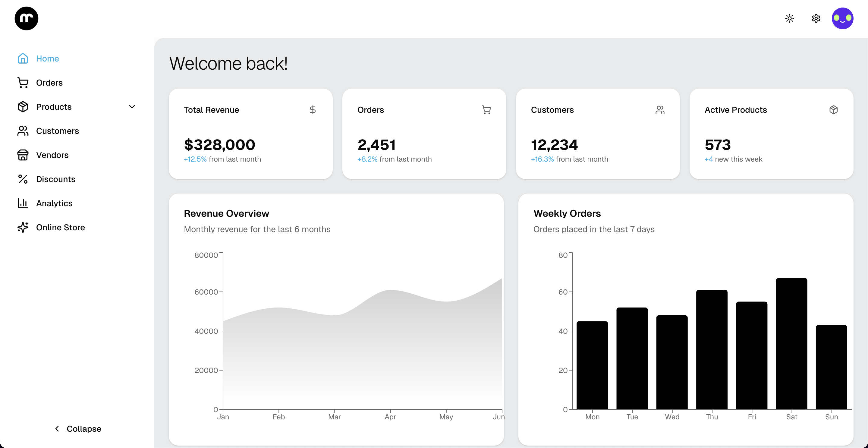The width and height of the screenshot is (868, 448).
Task: Click the Vendors storefront icon
Action: coord(23,155)
